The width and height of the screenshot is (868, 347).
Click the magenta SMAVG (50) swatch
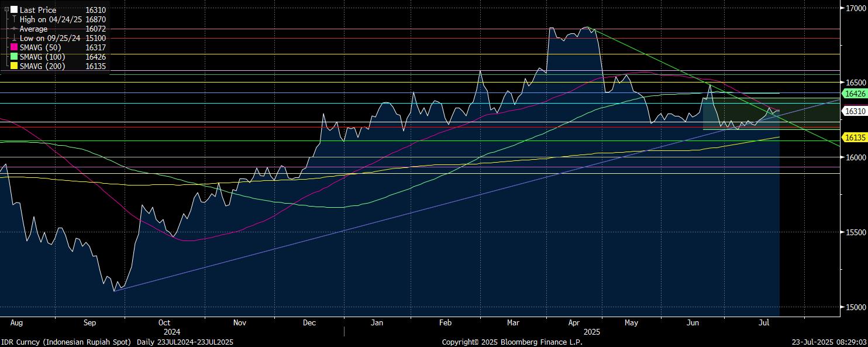[14, 47]
